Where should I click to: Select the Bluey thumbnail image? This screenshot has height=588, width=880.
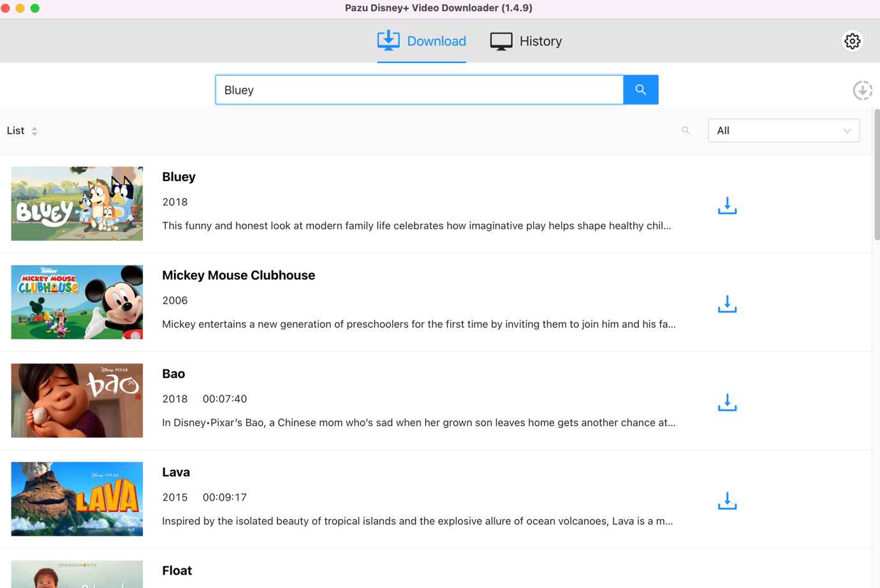(x=77, y=203)
